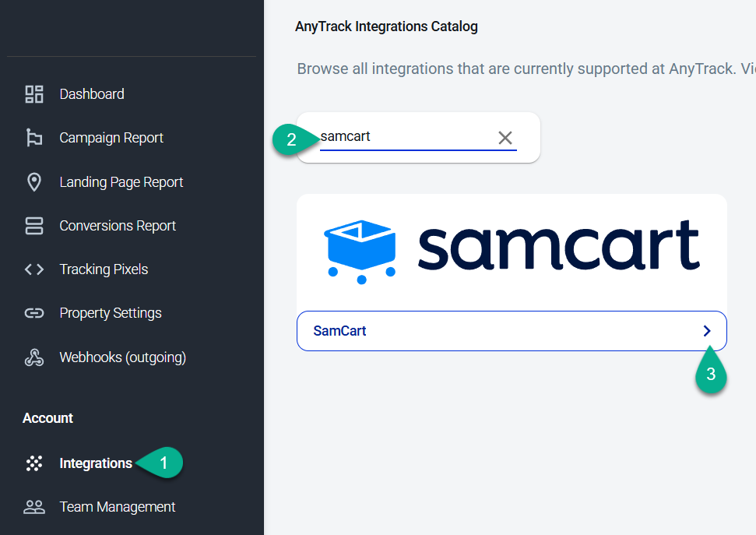Clear the samcart search text
Screen dimensions: 756x535
coord(505,138)
